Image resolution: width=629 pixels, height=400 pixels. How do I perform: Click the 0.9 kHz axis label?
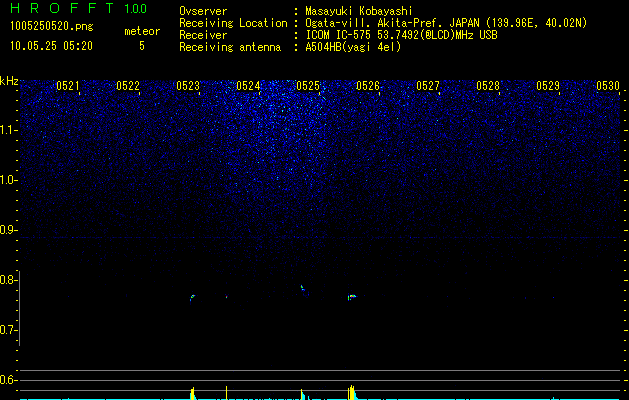(8, 230)
